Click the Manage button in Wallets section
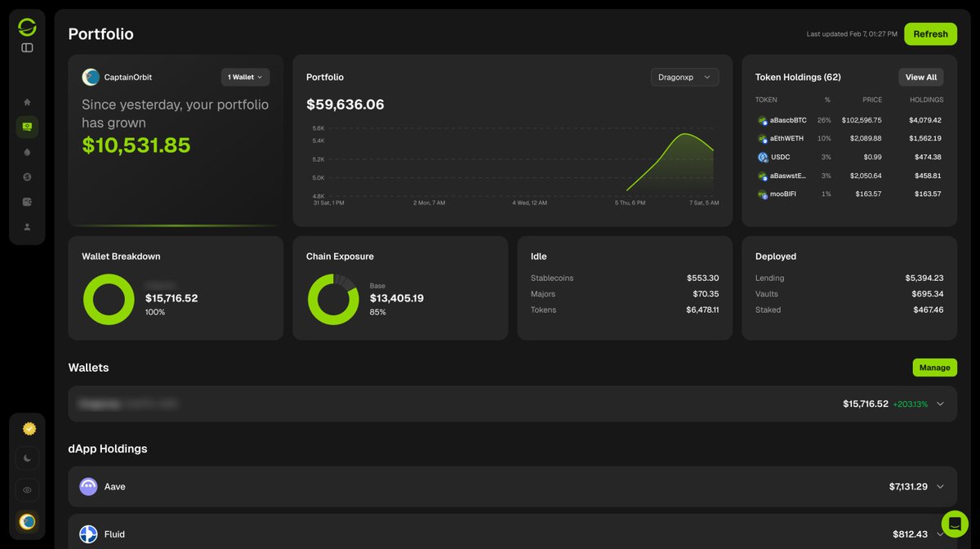980x549 pixels. (x=934, y=368)
